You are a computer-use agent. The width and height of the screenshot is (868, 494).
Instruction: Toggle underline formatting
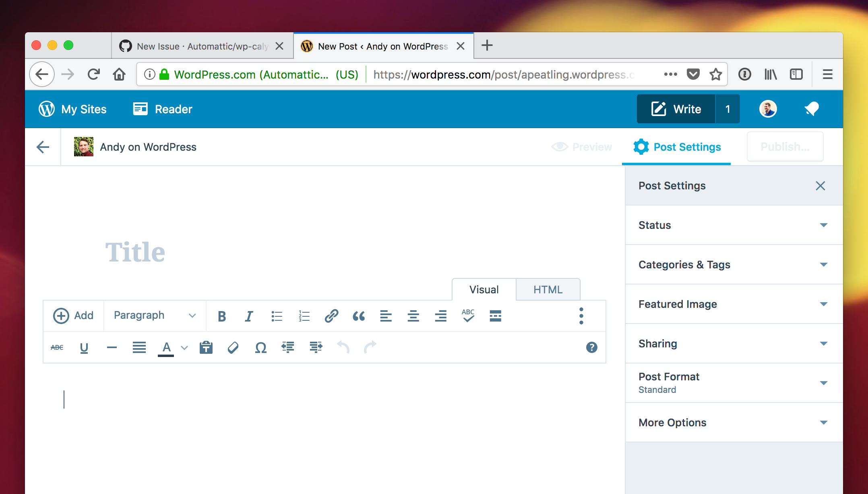(84, 347)
